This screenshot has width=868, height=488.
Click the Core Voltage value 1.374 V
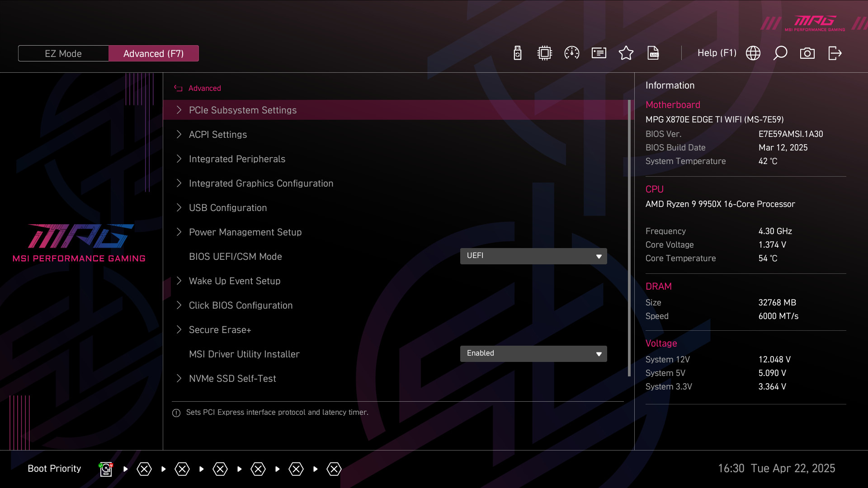click(x=772, y=245)
